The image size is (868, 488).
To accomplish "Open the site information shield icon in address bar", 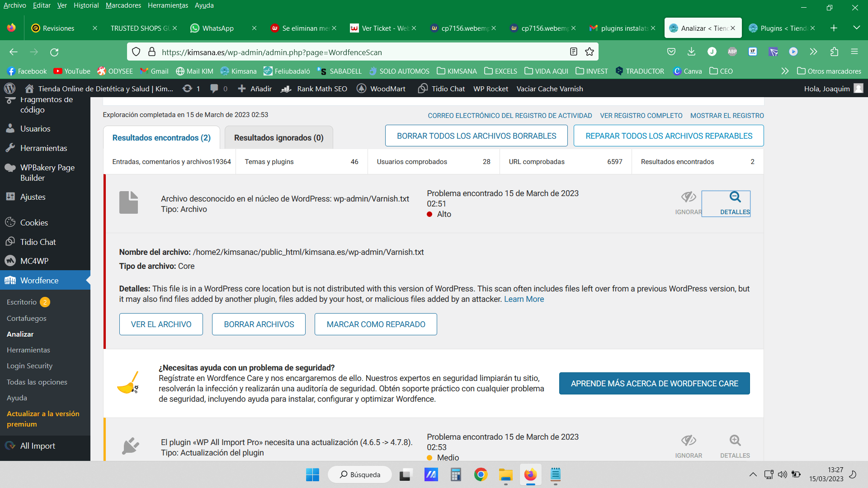I will 136,52.
